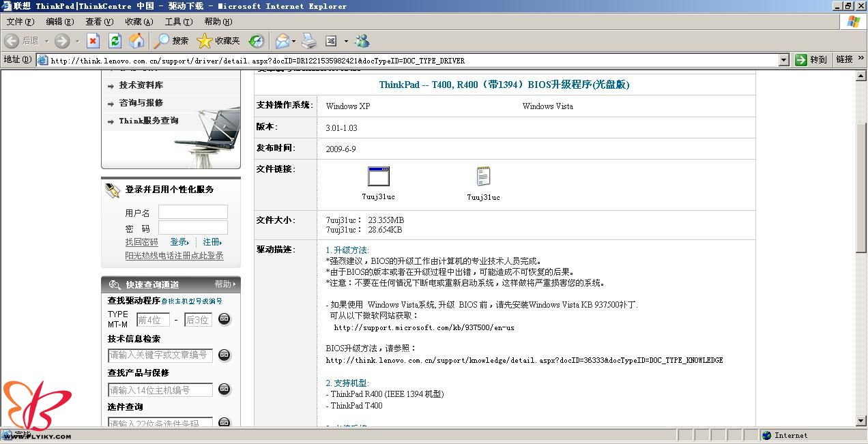Download the 7uuj31uc program file icon
This screenshot has width=868, height=444.
tap(378, 177)
